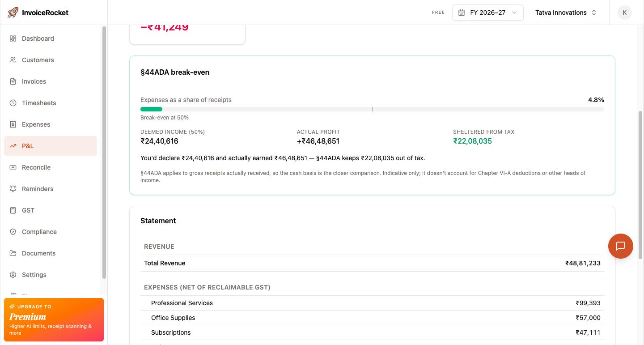Click the Documents folder icon

pos(13,253)
